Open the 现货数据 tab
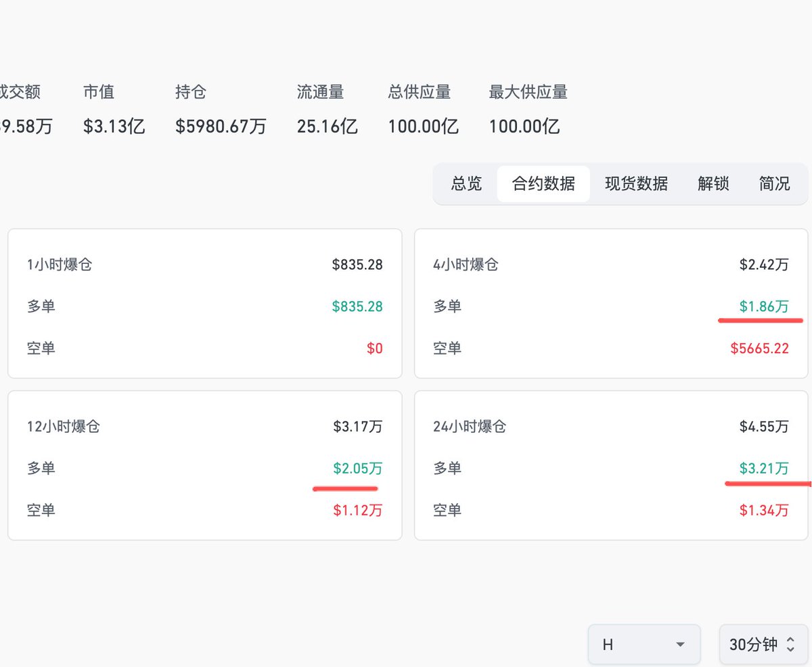 tap(636, 183)
